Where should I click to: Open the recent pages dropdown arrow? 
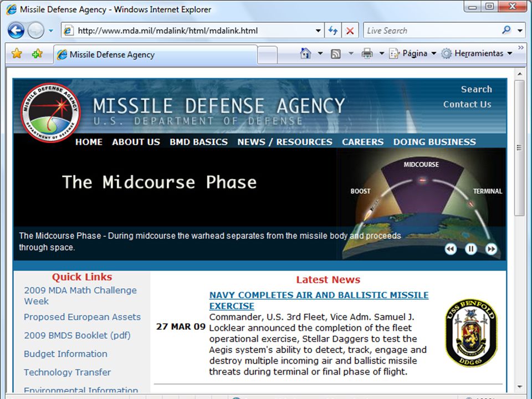[x=51, y=30]
